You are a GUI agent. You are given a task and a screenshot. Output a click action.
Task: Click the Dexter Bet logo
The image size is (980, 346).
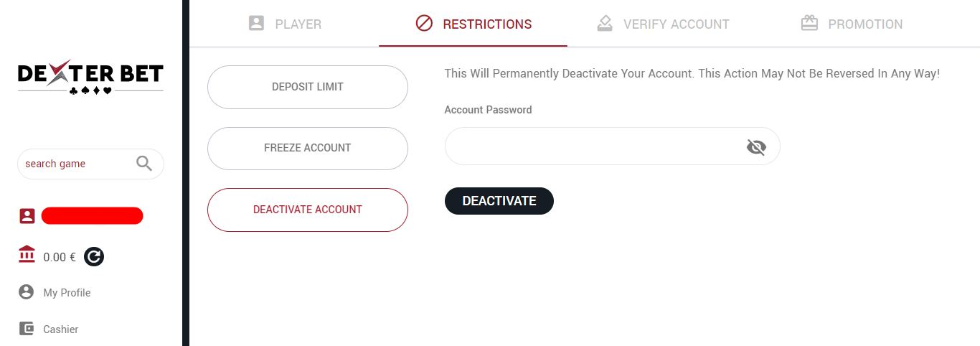[90, 78]
